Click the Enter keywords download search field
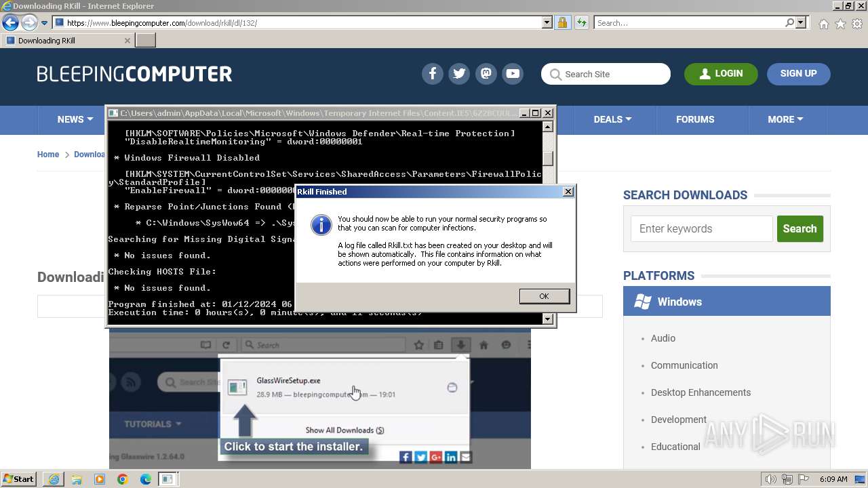The image size is (868, 488). (x=702, y=229)
